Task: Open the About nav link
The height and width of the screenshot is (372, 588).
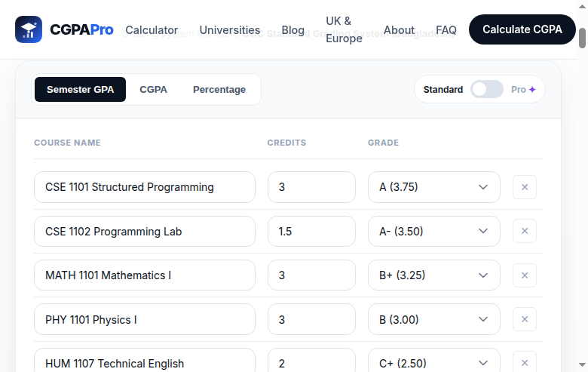Action: (399, 30)
